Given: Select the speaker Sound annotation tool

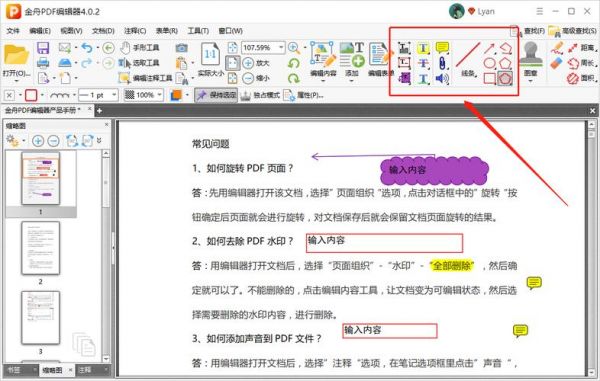Looking at the screenshot, I should (x=442, y=78).
